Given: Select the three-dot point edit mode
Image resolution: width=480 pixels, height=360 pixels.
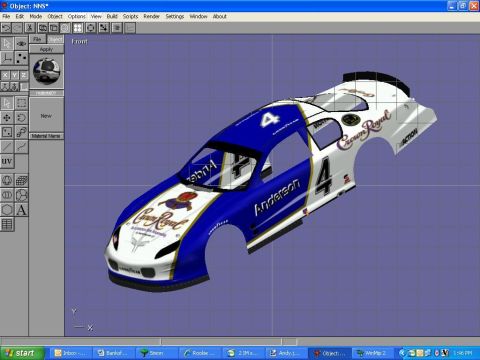Looking at the screenshot, I should click(21, 58).
